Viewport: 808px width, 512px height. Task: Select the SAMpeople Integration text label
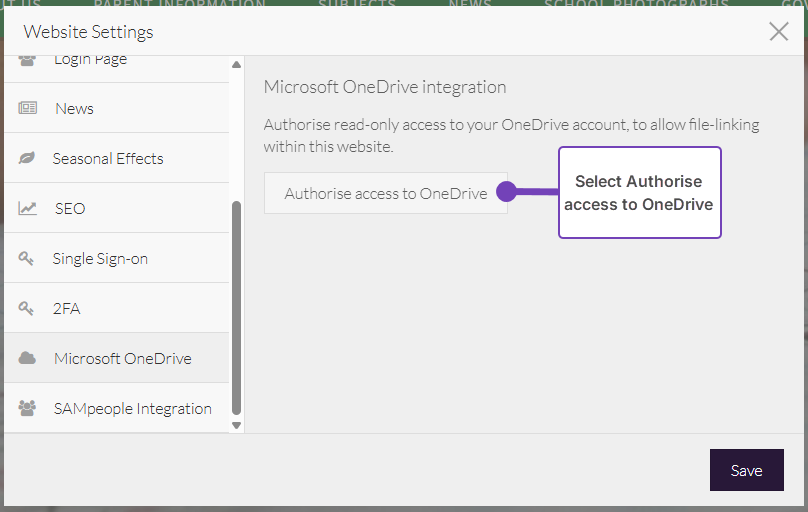point(132,408)
